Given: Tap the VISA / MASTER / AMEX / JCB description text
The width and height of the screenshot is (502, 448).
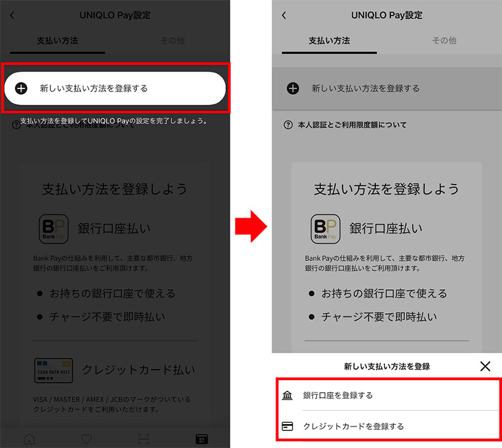Looking at the screenshot, I should click(x=112, y=405).
